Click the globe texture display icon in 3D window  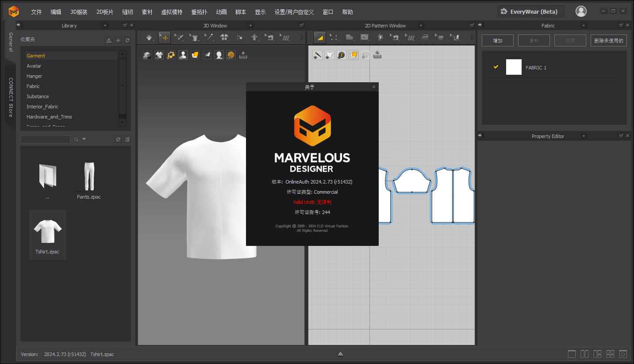[x=231, y=55]
